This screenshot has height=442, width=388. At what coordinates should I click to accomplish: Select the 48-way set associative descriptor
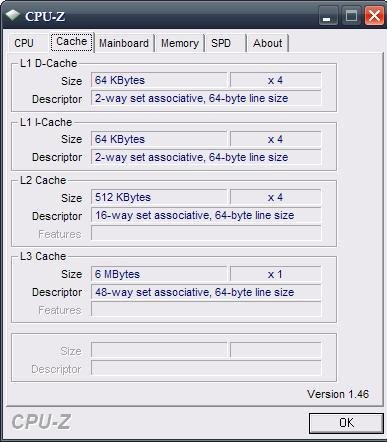(206, 292)
